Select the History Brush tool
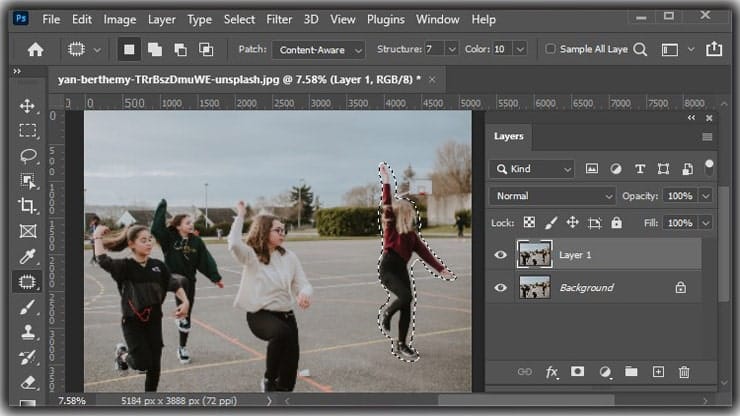This screenshot has height=416, width=740. point(27,357)
